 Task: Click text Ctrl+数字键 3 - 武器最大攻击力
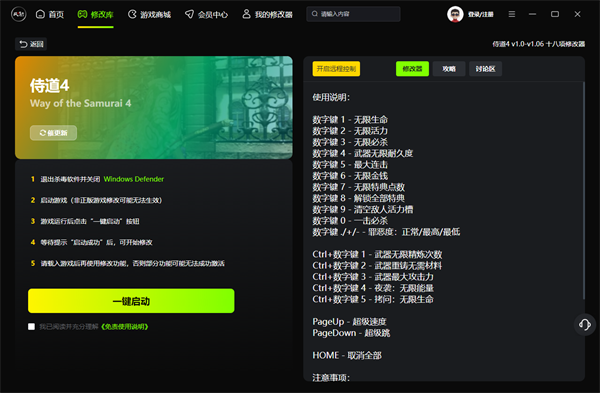(373, 277)
